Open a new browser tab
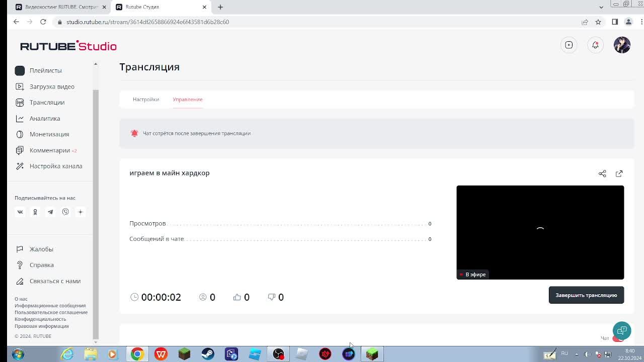The width and height of the screenshot is (644, 362). [220, 7]
